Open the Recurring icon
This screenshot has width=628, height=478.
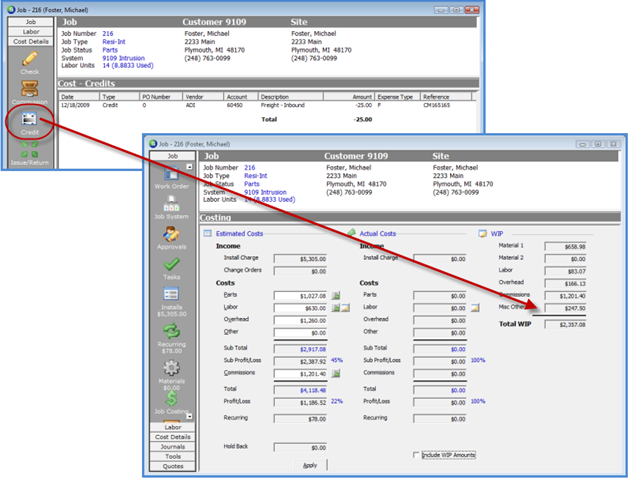pos(171,331)
